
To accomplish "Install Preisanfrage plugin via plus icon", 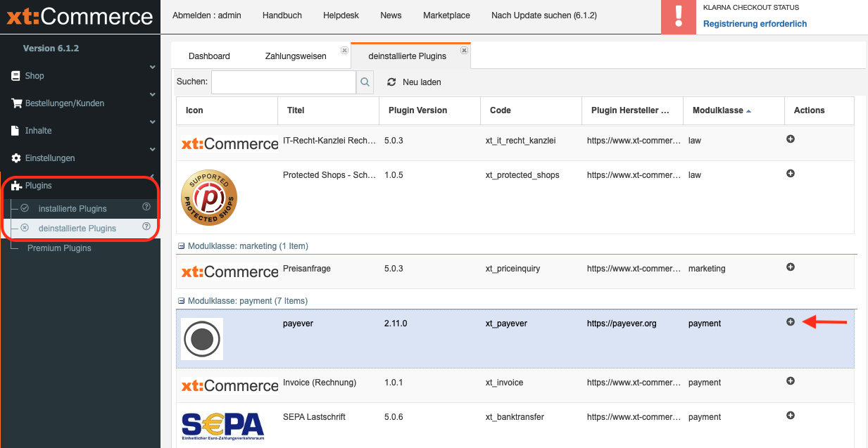I will pos(791,267).
